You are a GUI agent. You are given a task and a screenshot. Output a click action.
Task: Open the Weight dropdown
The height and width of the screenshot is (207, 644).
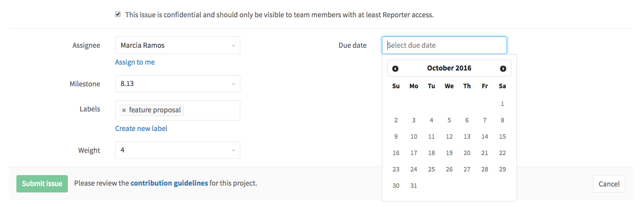click(177, 150)
